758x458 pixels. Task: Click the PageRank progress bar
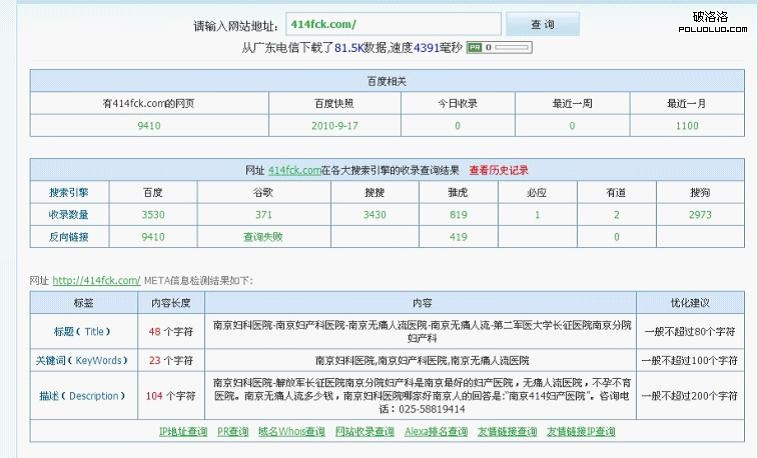click(512, 47)
